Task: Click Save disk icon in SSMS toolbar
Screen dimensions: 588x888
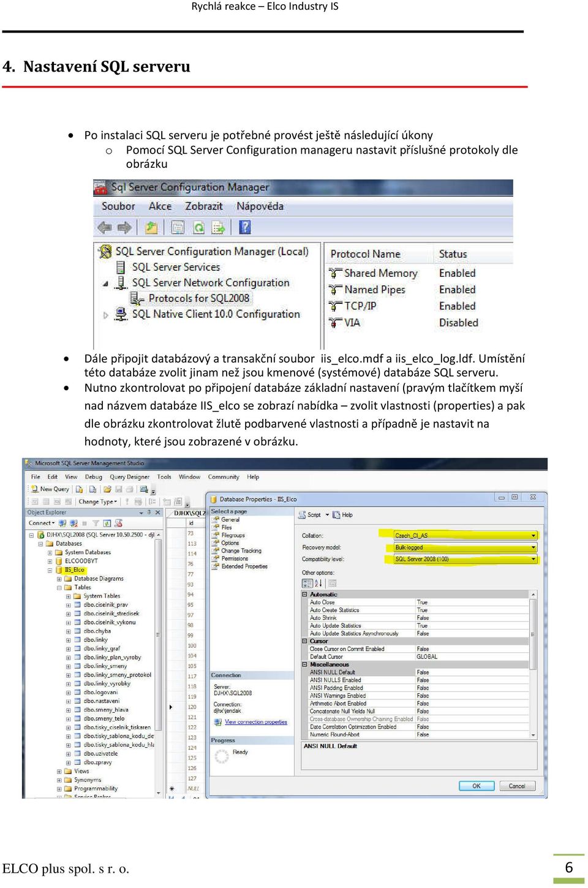Action: tap(119, 489)
